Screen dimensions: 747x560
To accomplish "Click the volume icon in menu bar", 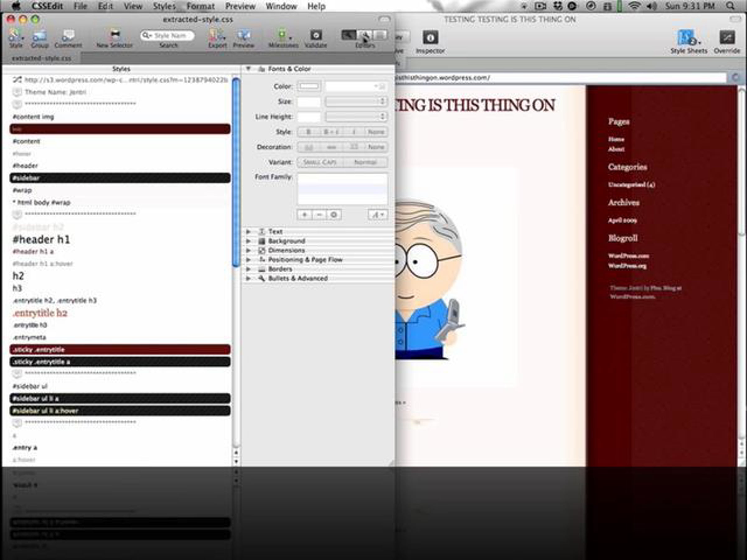I will coord(652,6).
